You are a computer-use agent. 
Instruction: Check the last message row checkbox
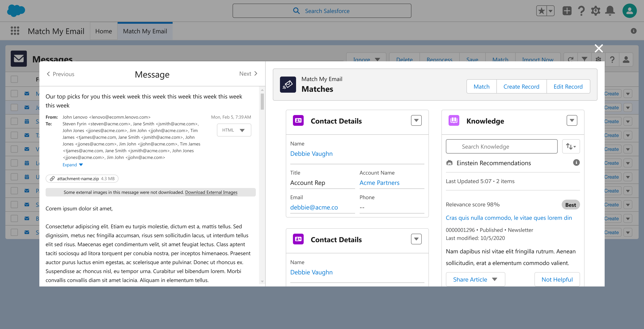(x=14, y=232)
